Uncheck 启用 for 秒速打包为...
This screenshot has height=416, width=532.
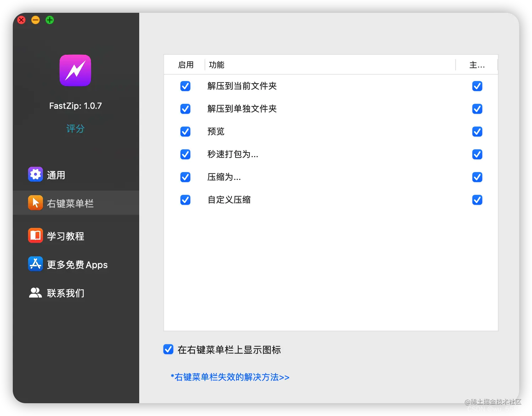tap(185, 154)
